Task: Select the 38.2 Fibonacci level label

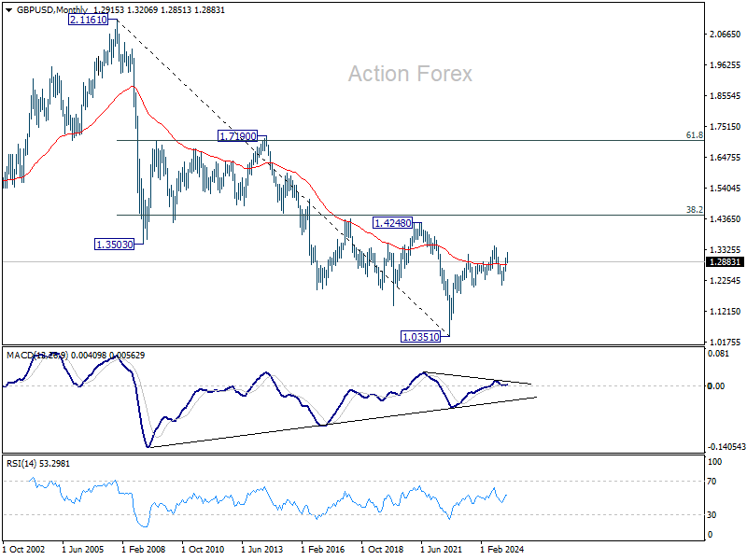Action: [694, 209]
